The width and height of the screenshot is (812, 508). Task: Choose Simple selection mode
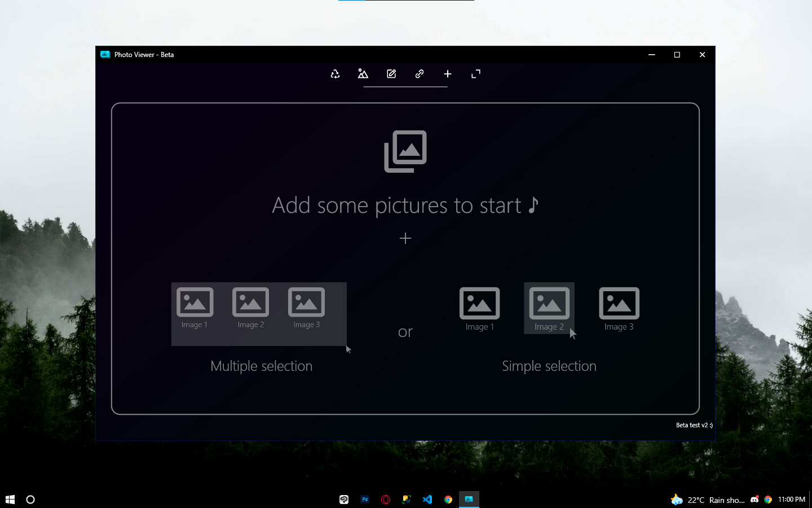pos(549,366)
